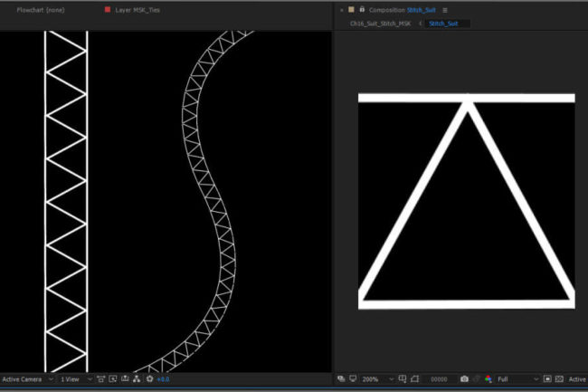
Task: Click the Fast Previews icon in left viewer
Action: pos(111,379)
